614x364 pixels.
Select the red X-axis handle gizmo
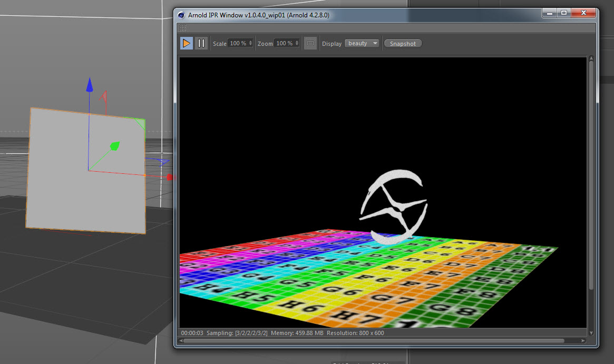(170, 177)
